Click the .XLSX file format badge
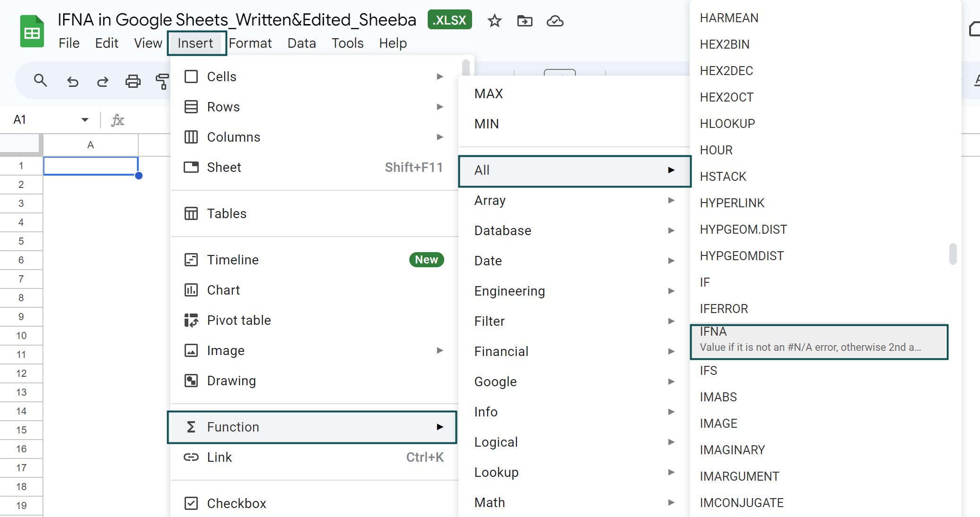Screen dimensions: 980x517 click(449, 20)
